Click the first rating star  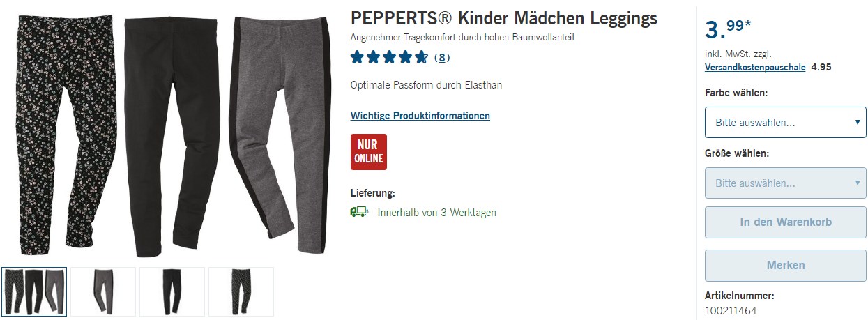(x=358, y=57)
